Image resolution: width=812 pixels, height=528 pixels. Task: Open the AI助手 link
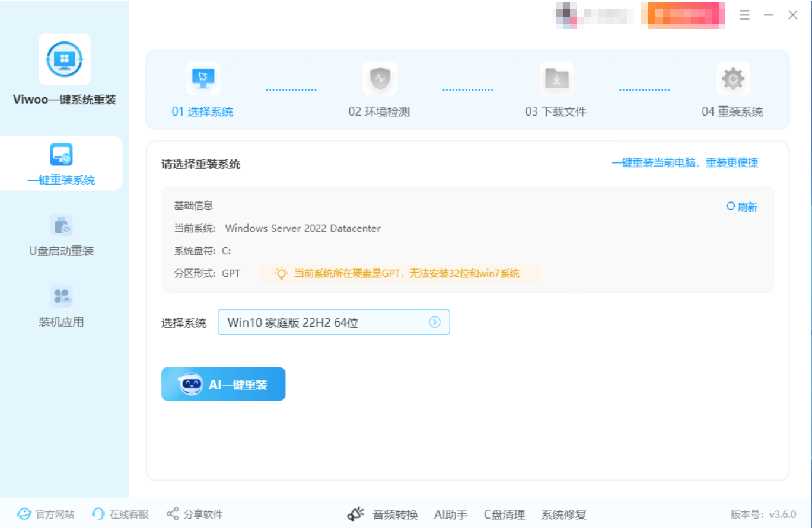pos(451,515)
